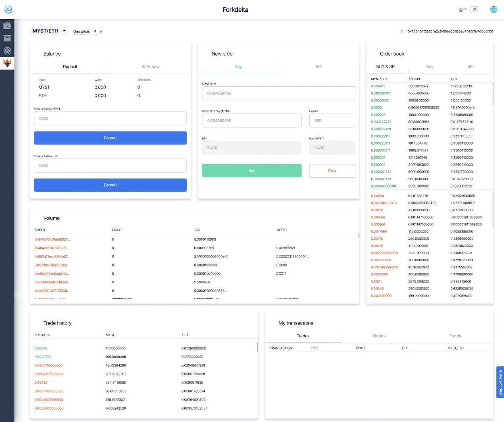Select order book buy price 0.000102
Image resolution: width=504 pixels, height=422 pixels.
378,165
